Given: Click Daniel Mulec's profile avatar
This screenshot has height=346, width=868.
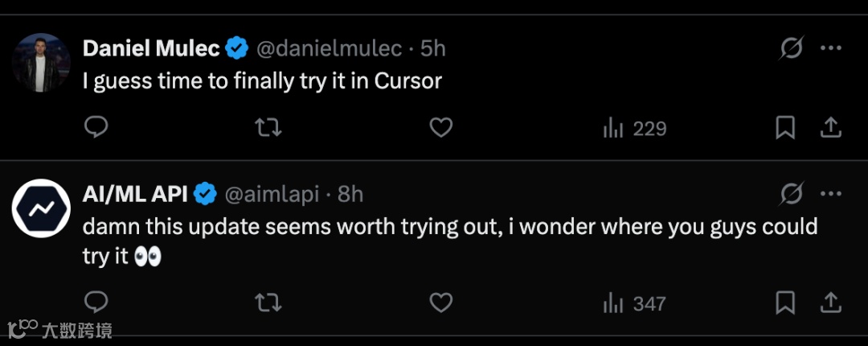Looking at the screenshot, I should [41, 62].
